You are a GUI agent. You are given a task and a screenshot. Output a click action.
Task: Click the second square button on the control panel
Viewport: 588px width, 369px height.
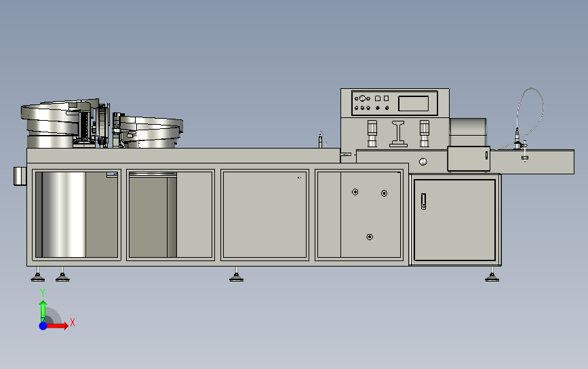[x=387, y=98]
